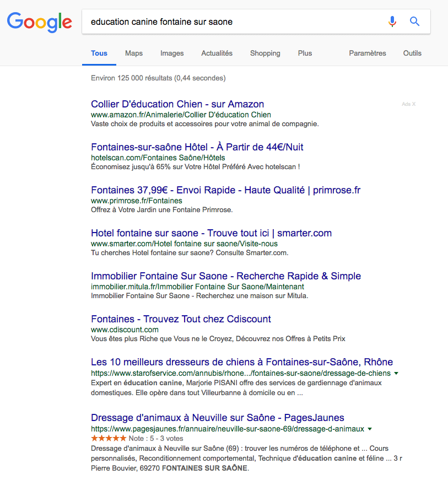Open Les 10 meilleurs dresseurs de chiens result
Image resolution: width=448 pixels, height=480 pixels.
[x=242, y=362]
